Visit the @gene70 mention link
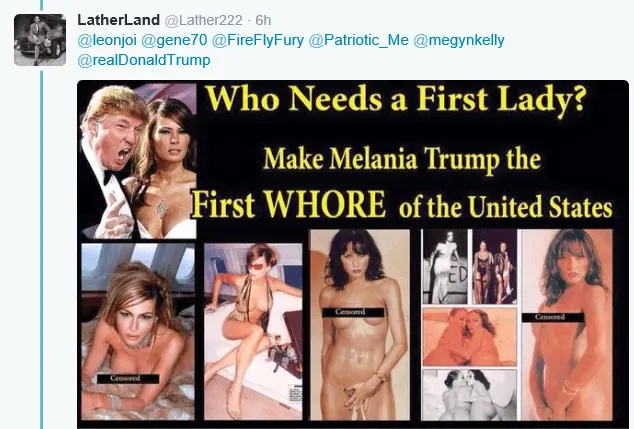The width and height of the screenshot is (634, 429). coord(174,40)
